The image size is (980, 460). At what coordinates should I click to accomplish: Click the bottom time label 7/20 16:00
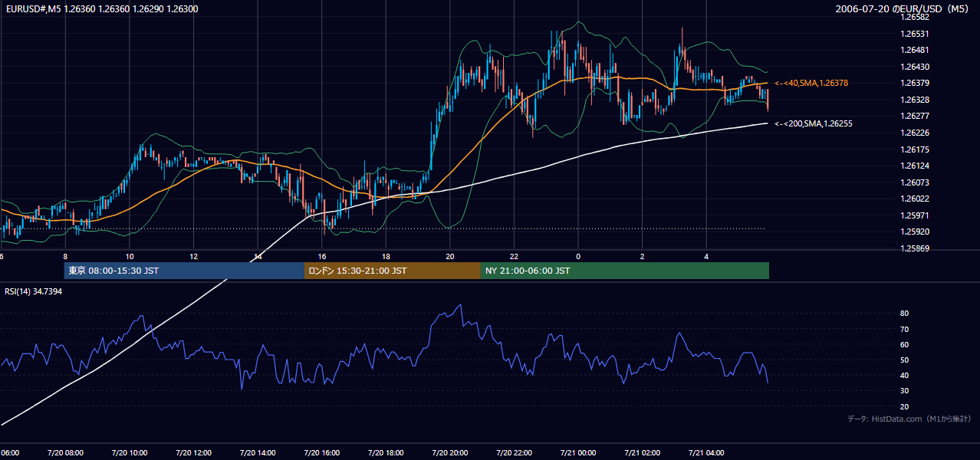(321, 452)
